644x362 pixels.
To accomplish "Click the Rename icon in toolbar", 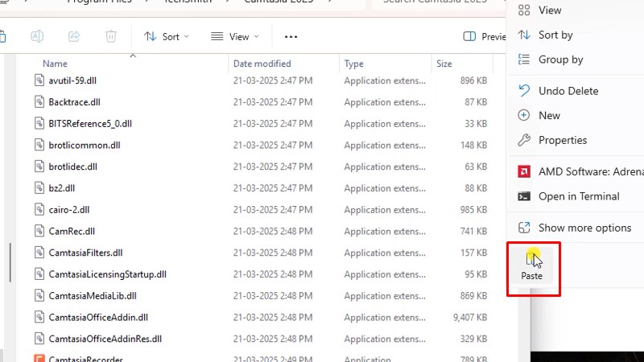I will [37, 36].
